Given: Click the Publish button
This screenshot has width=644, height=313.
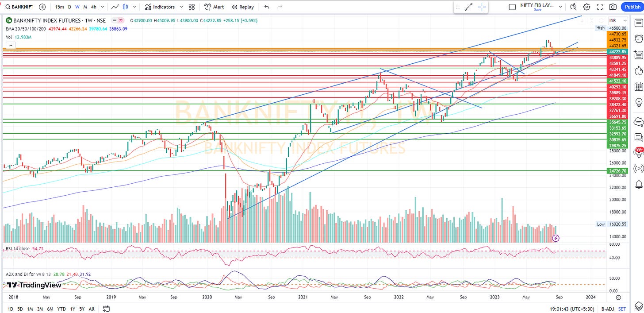Looking at the screenshot, I should pyautogui.click(x=632, y=7).
